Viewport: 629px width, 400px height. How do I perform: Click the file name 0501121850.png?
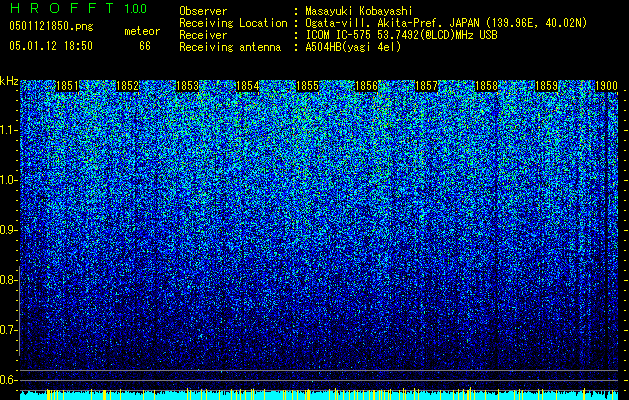[x=51, y=26]
